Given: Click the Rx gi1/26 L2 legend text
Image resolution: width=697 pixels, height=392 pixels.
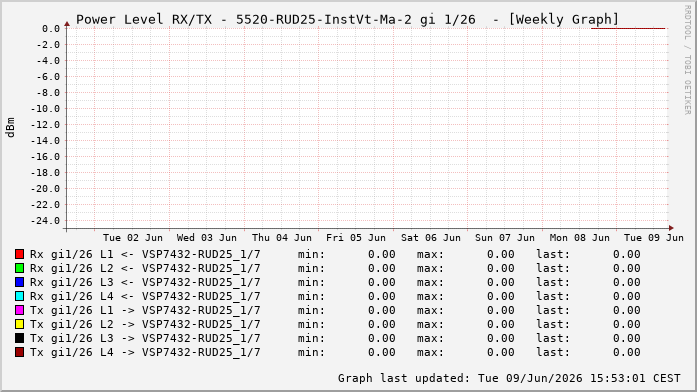Looking at the screenshot, I should point(145,268).
